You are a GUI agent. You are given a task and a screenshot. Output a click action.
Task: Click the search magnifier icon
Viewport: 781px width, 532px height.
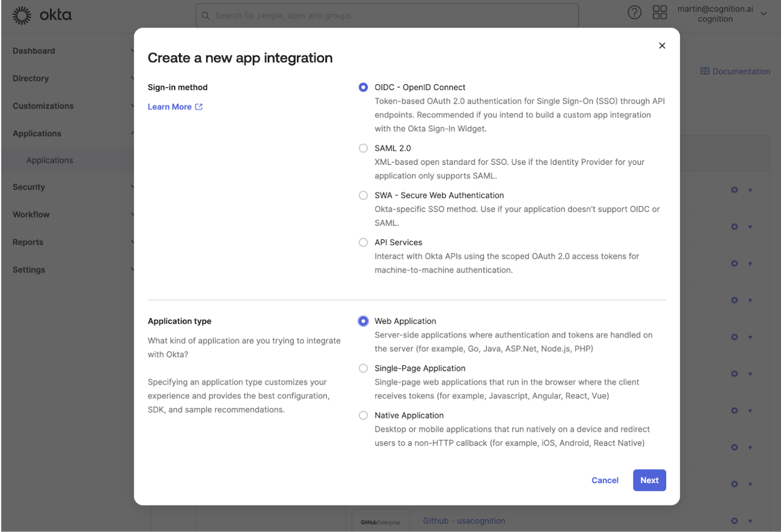(x=206, y=15)
